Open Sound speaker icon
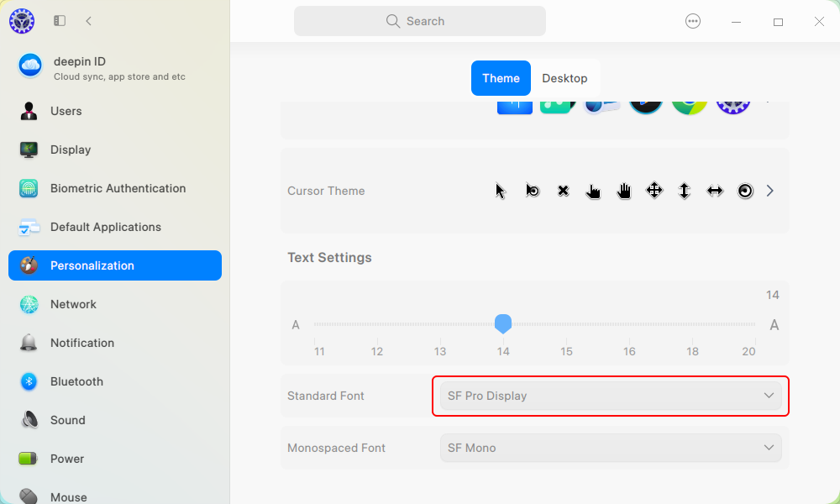This screenshot has width=840, height=504. (x=29, y=420)
